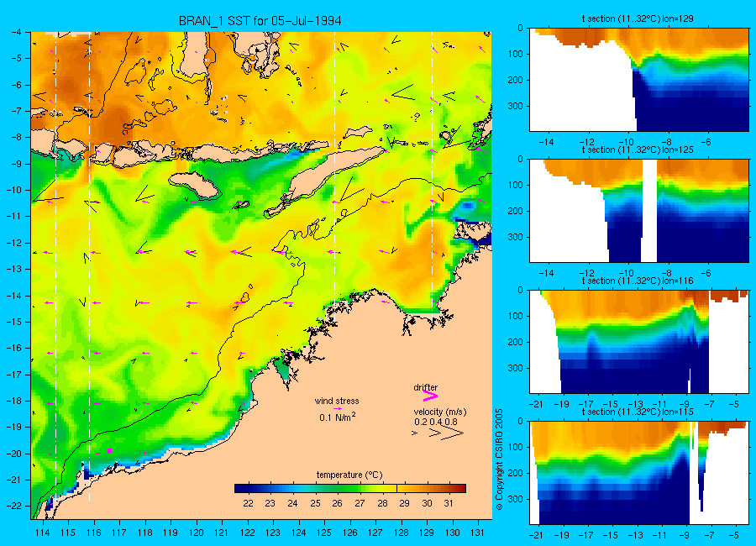The width and height of the screenshot is (756, 546).
Task: Open the lon=125 temperature section plot
Action: point(639,211)
